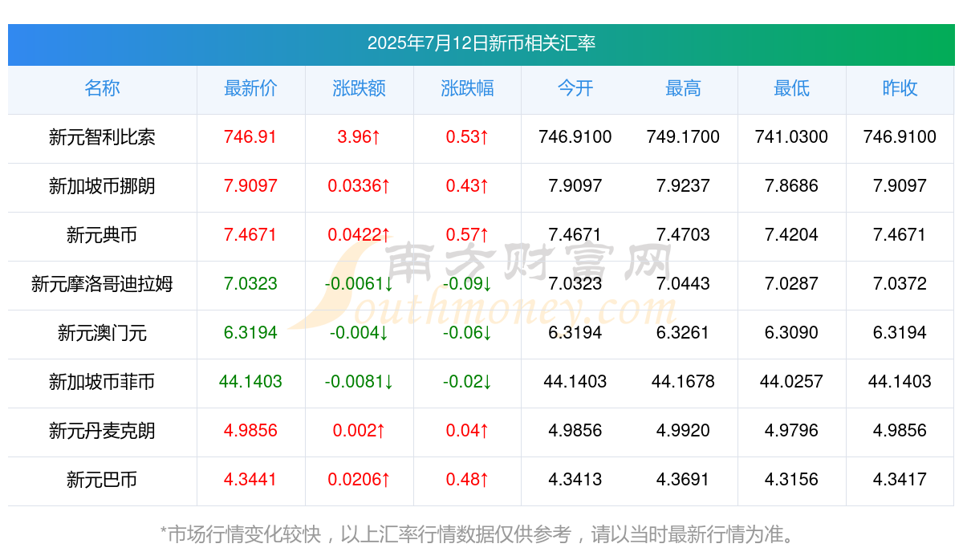Click the low value 6.3090
This screenshot has width=963, height=560.
coord(791,333)
